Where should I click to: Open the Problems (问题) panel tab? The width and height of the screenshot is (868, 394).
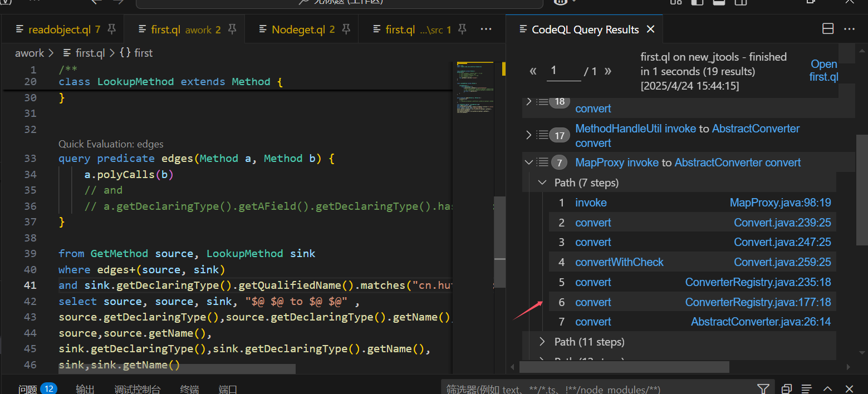[28, 389]
